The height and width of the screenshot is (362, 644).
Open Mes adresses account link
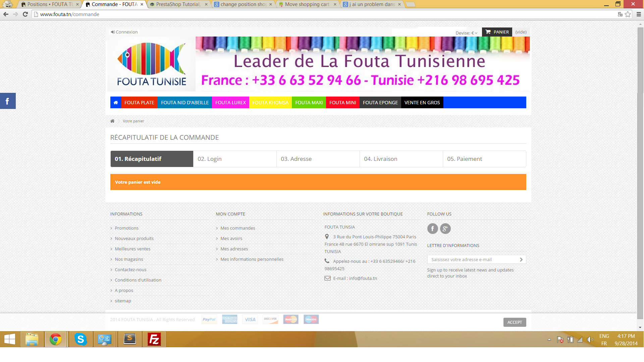tap(234, 249)
